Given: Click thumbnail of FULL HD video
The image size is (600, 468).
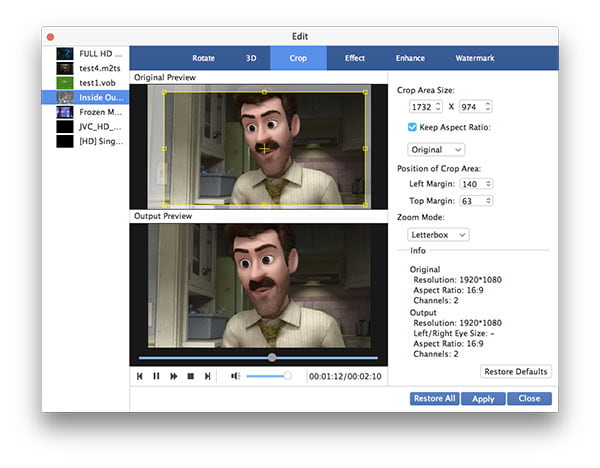Looking at the screenshot, I should [x=65, y=54].
